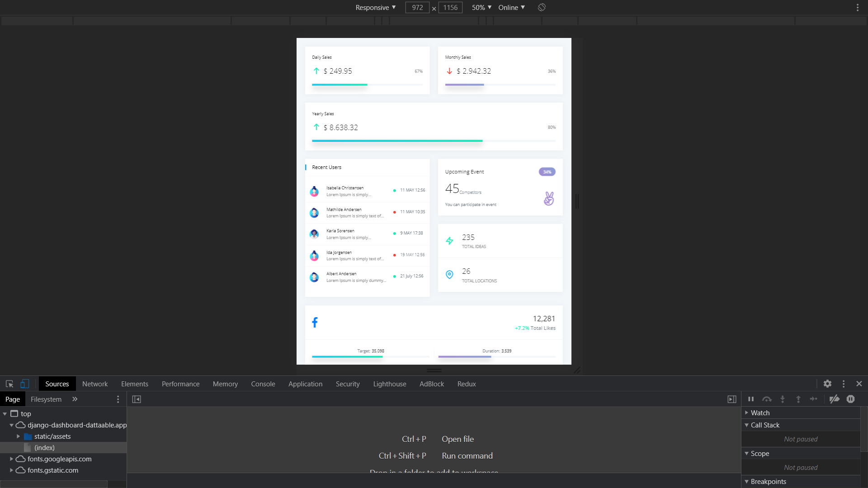Image resolution: width=868 pixels, height=488 pixels.
Task: Select the (index) file in the tree
Action: pos(44,447)
